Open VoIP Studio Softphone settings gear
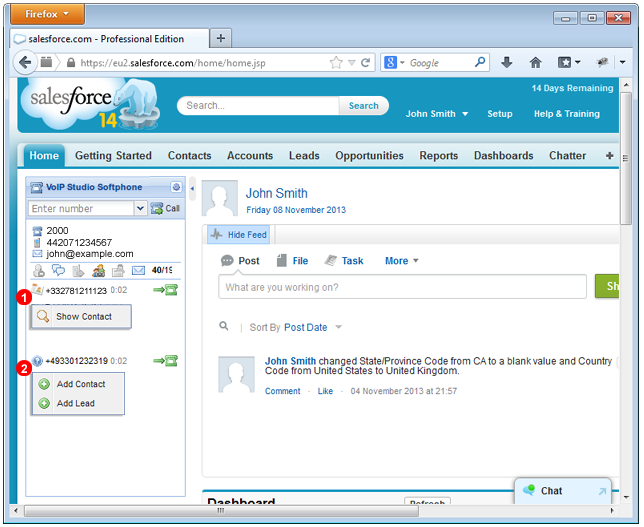The height and width of the screenshot is (527, 644). (176, 187)
